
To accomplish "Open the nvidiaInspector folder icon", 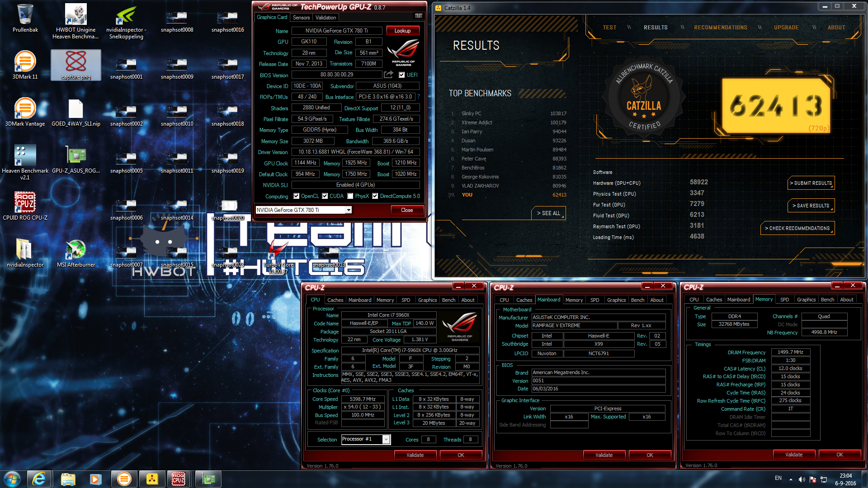I will coord(25,253).
